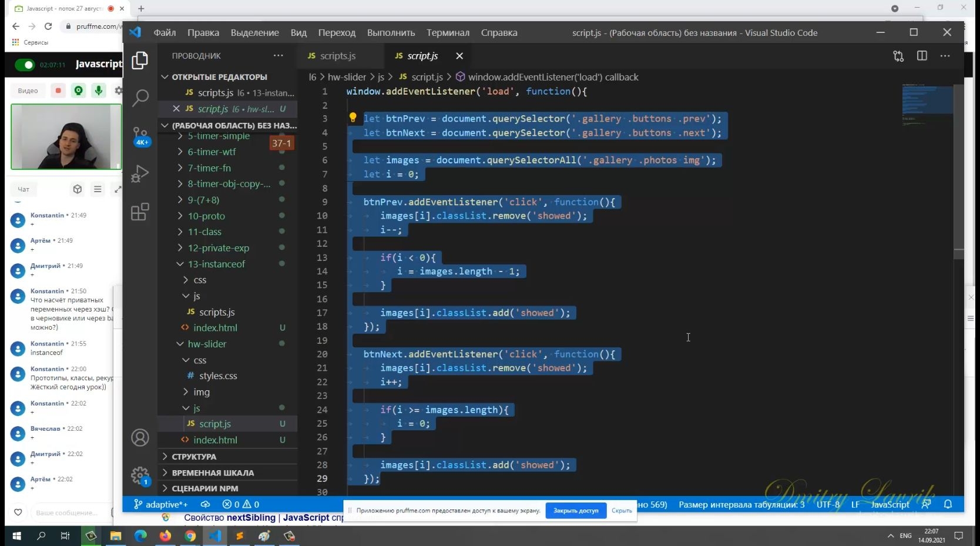Click the cube icon beside the Чат tab

point(77,189)
